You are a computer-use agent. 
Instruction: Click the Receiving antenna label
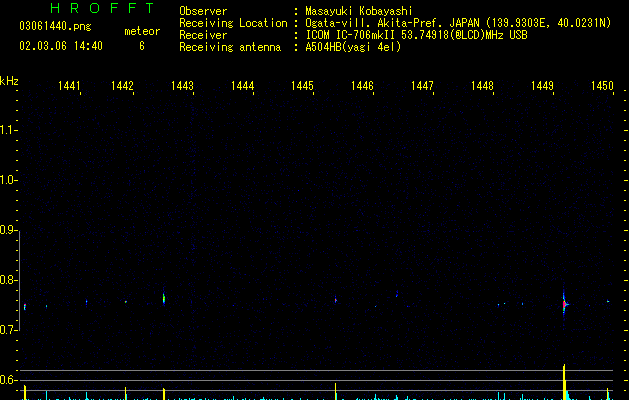click(x=230, y=47)
